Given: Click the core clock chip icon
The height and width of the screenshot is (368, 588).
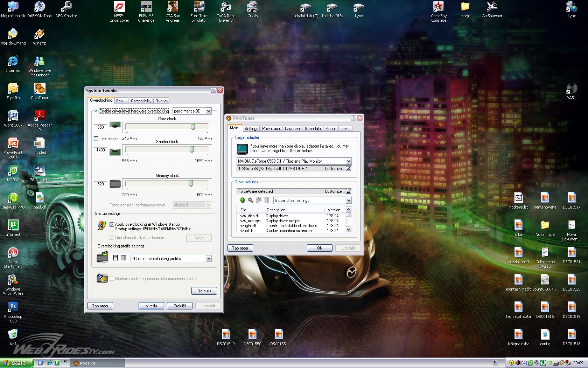Looking at the screenshot, I should 115,125.
